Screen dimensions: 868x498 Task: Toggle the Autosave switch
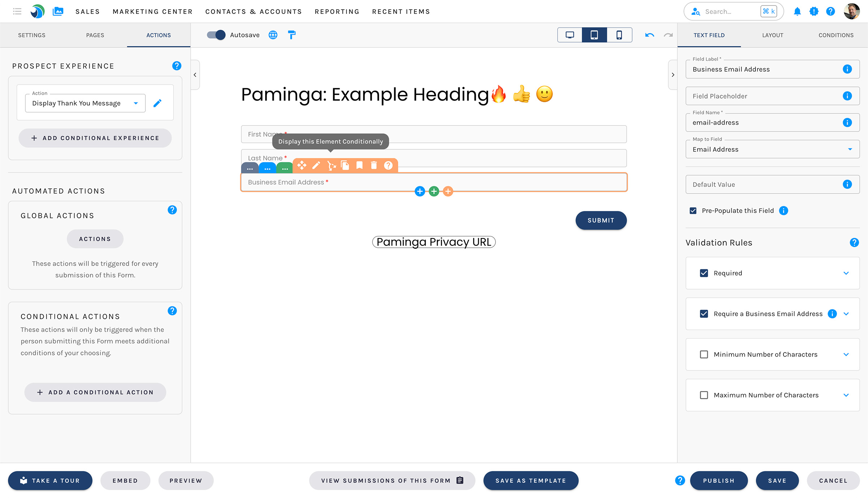(x=216, y=35)
